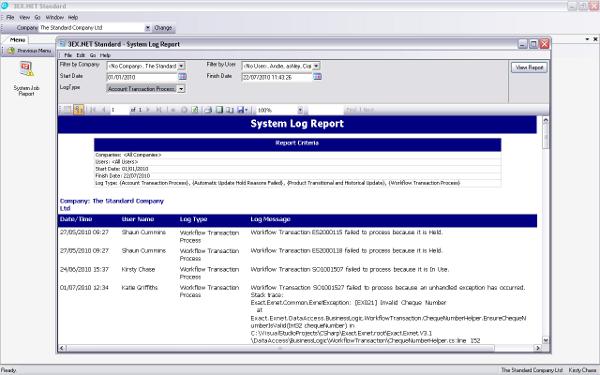Select date cell 24/06/2010 15:37
The width and height of the screenshot is (600, 375).
point(84,269)
